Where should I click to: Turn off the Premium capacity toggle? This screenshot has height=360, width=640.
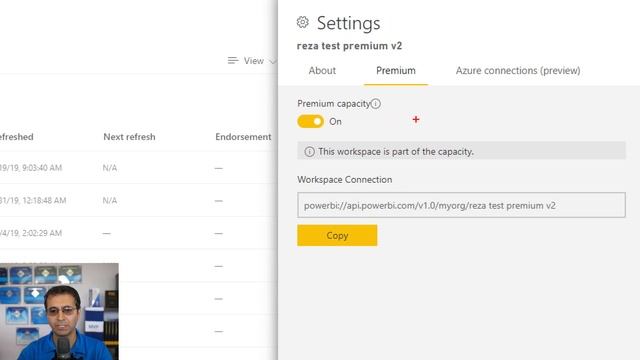tap(311, 122)
